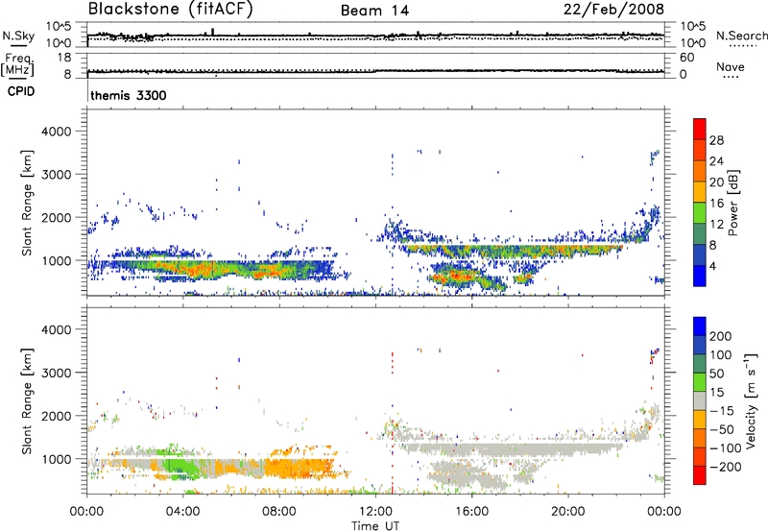Viewport: 768px width, 532px height.
Task: Click the Blackstone (fitACF) plot title
Action: (x=170, y=9)
